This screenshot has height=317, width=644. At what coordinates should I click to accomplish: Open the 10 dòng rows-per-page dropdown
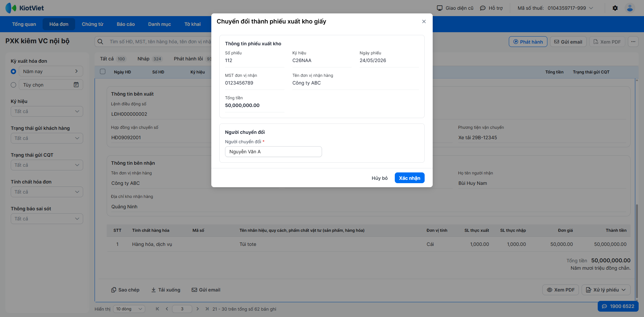pos(129,309)
